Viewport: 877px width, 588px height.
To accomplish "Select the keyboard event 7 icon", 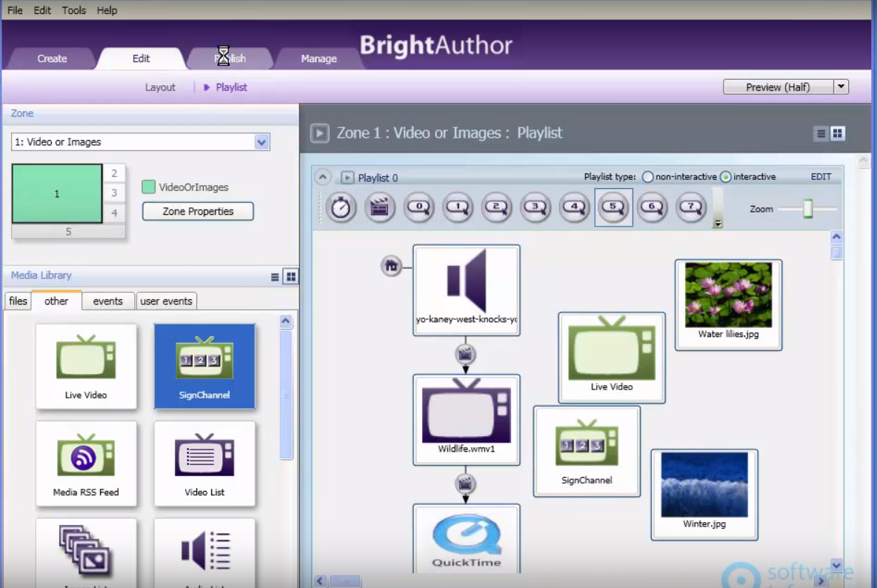I will click(691, 207).
